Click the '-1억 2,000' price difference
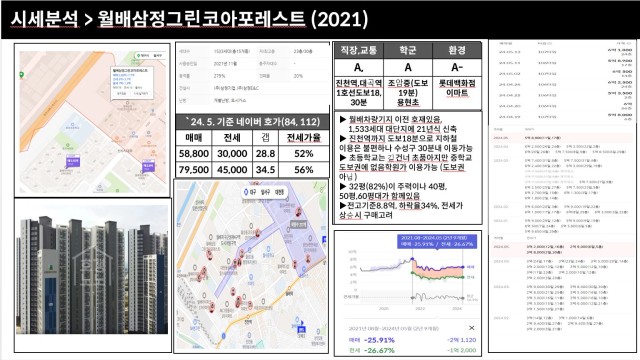This screenshot has width=640, height=360. (461, 350)
